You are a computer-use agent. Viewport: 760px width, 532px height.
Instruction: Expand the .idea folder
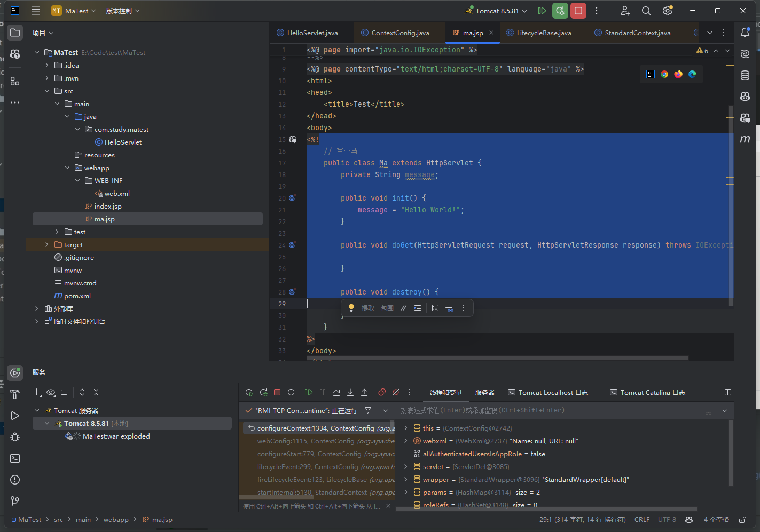pyautogui.click(x=47, y=65)
